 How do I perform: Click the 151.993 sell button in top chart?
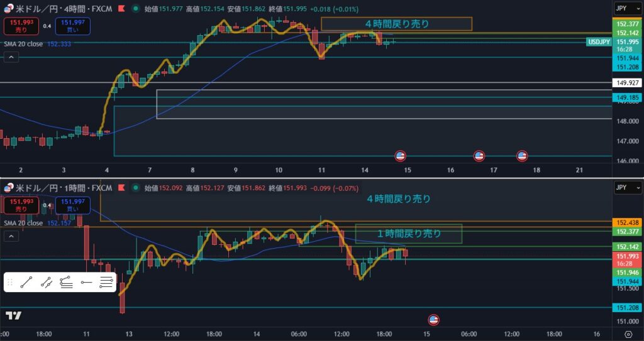click(21, 26)
